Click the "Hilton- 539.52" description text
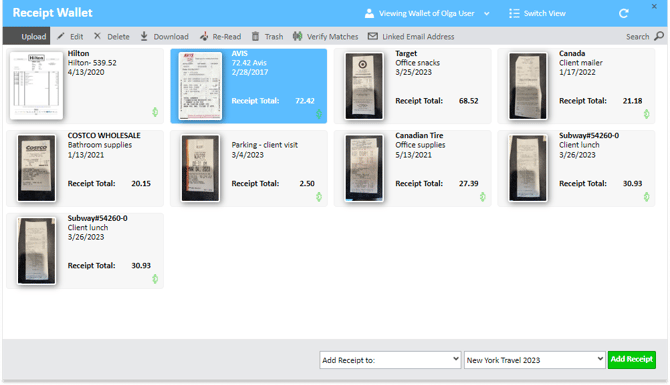 point(92,63)
